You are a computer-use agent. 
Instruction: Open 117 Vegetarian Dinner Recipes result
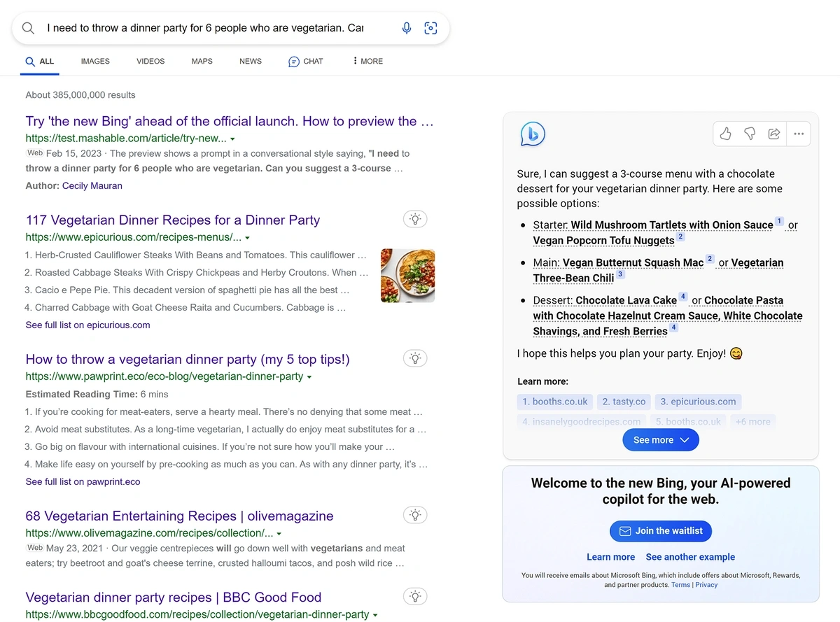[172, 220]
